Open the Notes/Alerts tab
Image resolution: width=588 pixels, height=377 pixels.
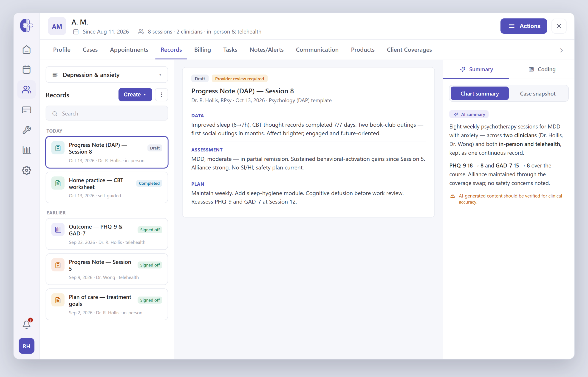267,50
